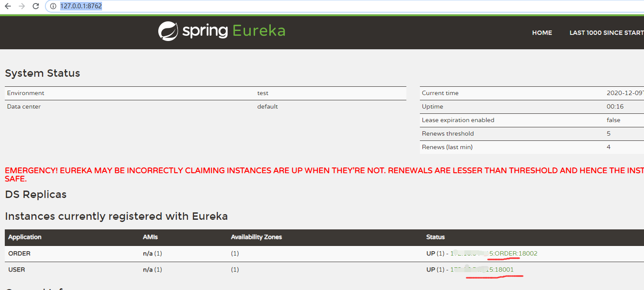
Task: Click the Renews (last min) label
Action: coord(447,147)
